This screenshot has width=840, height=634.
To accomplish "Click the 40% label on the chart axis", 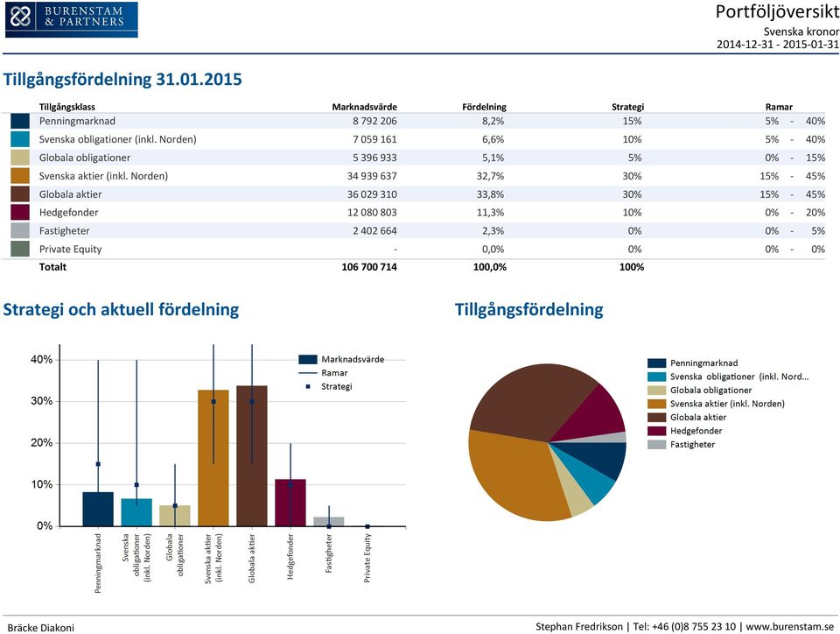I will (x=42, y=360).
